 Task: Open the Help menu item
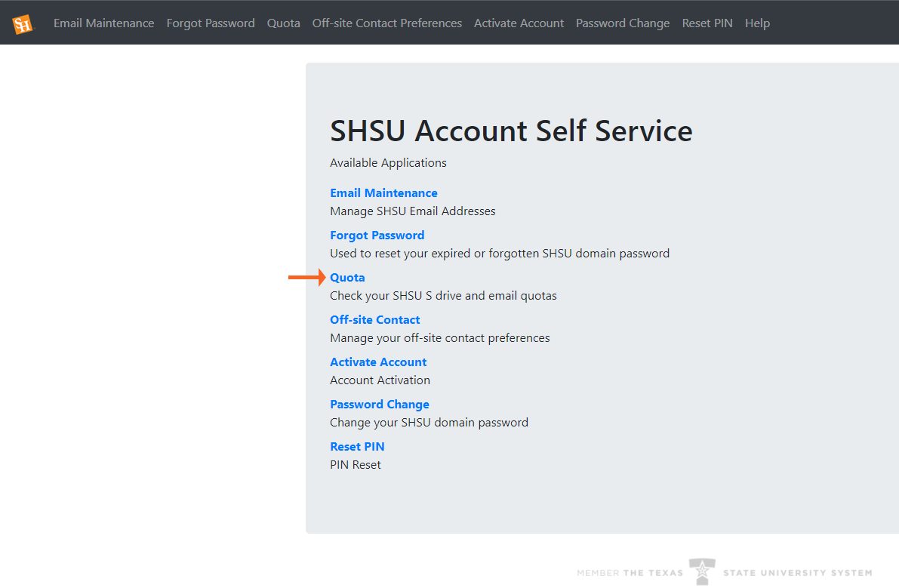[757, 23]
